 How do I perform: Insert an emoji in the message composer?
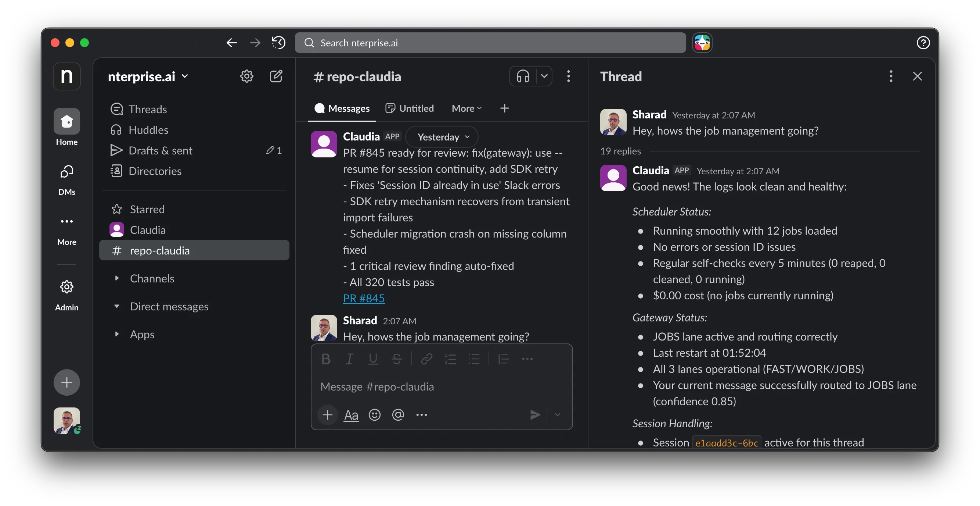[375, 415]
